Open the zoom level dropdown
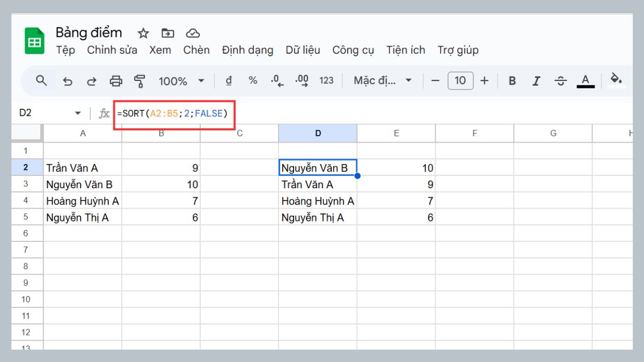Viewport: 644px width, 362px height. [179, 80]
